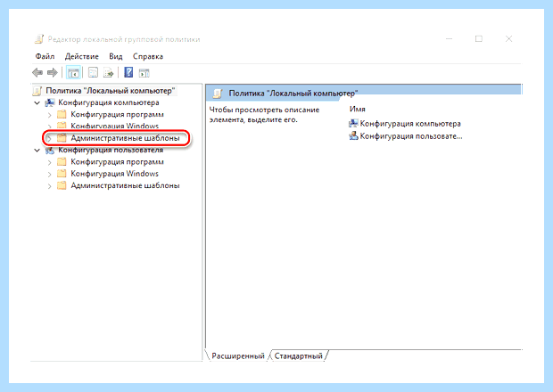This screenshot has height=392, width=553.
Task: Select Административные шаблоны under user configuration
Action: (125, 185)
